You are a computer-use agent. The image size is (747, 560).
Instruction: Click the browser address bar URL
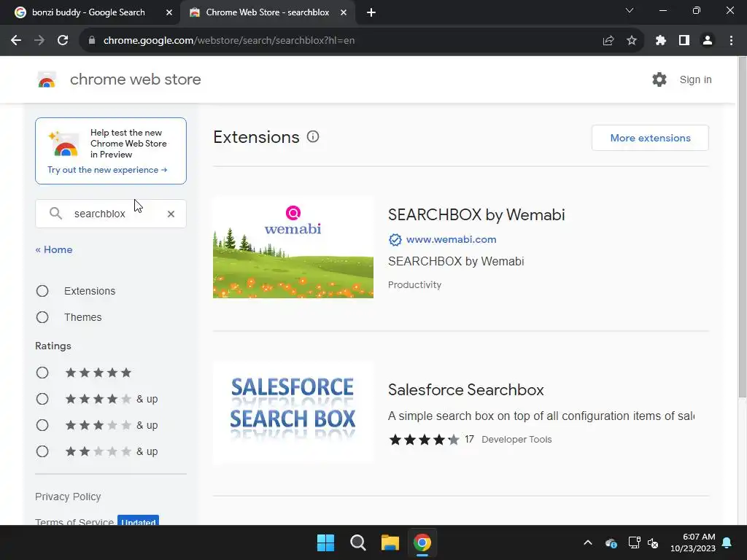[228, 41]
